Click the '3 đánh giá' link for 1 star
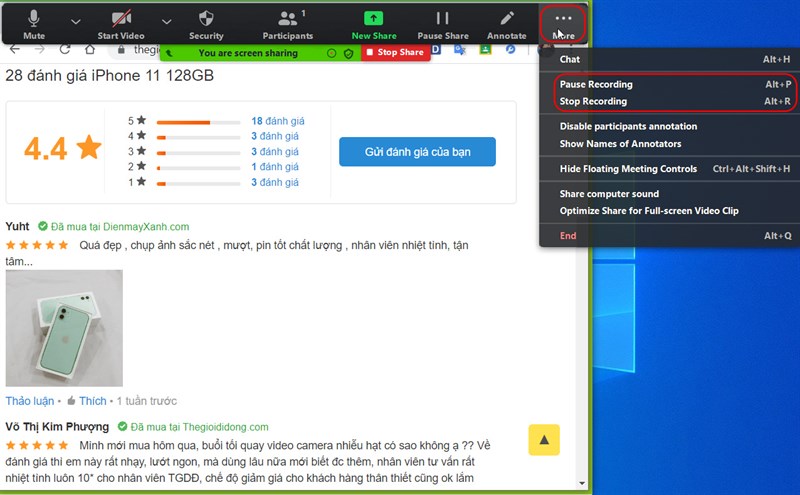Image resolution: width=800 pixels, height=495 pixels. point(275,182)
